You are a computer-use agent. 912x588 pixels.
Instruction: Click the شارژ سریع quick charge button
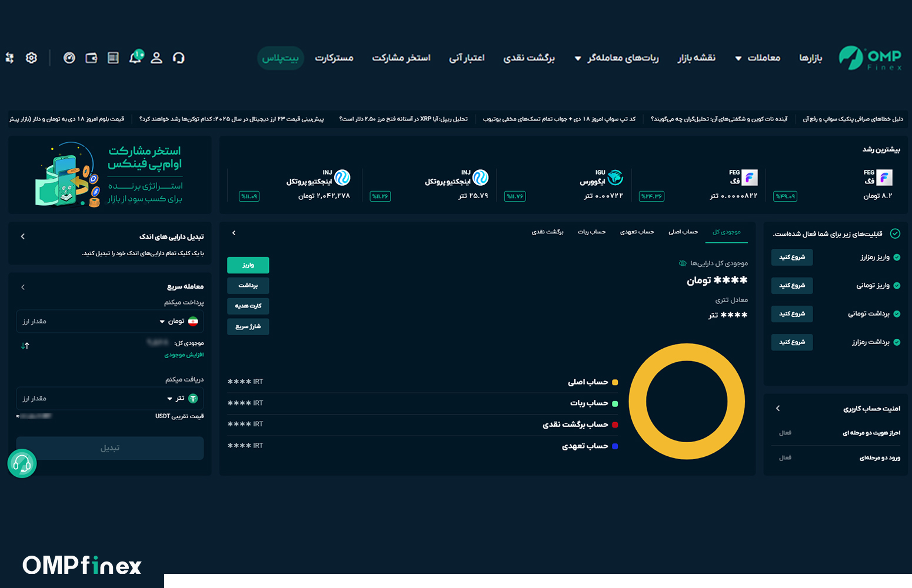click(x=248, y=326)
